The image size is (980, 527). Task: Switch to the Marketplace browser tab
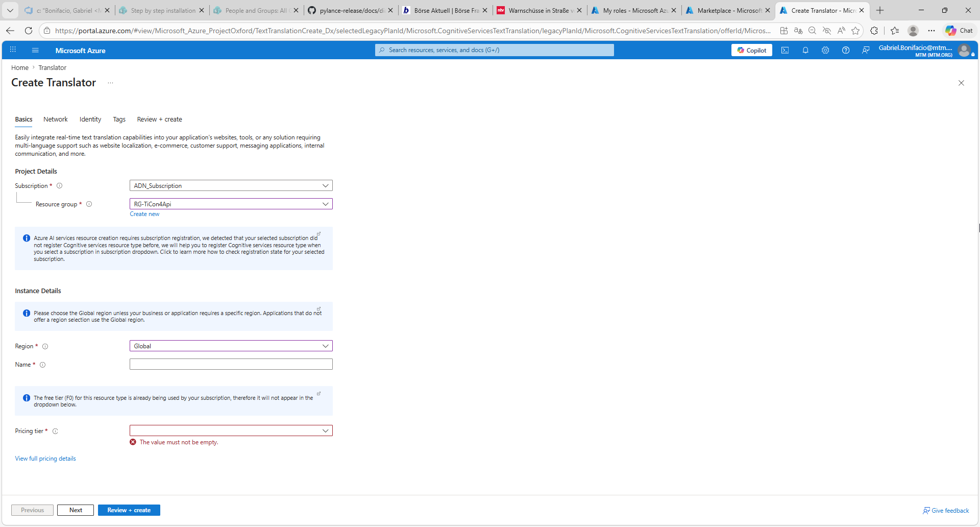tap(728, 10)
